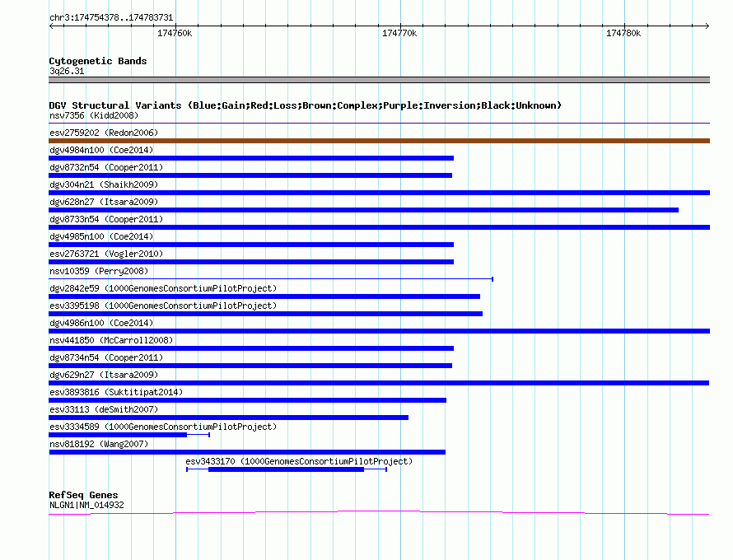This screenshot has width=733, height=560.
Task: Open variant esv2759202 (Redon2006) label
Action: coord(104,133)
